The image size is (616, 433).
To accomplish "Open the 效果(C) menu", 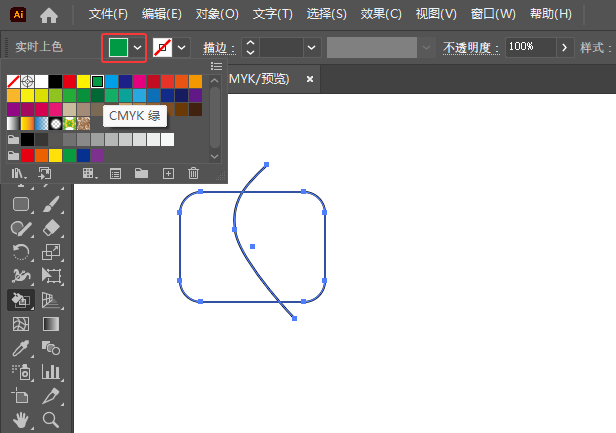I will pyautogui.click(x=381, y=14).
